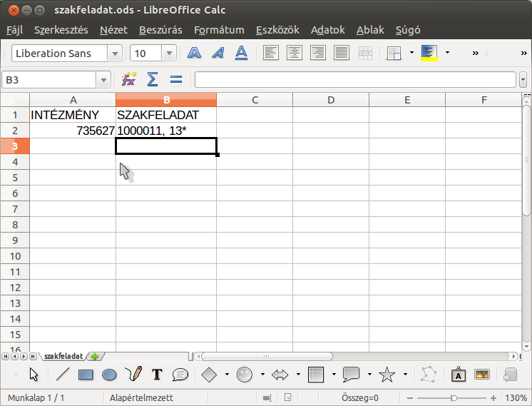The height and width of the screenshot is (406, 532).
Task: Open the Fájl menu
Action: coord(14,30)
